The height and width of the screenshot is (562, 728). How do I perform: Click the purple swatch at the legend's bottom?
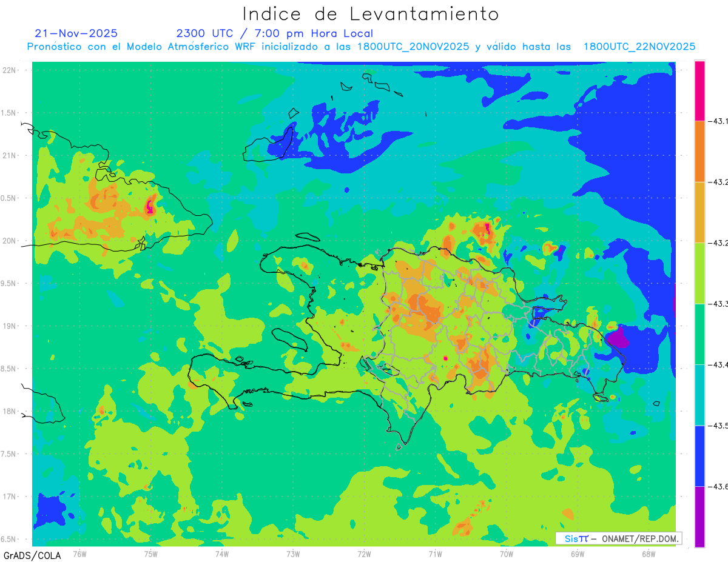click(x=699, y=517)
